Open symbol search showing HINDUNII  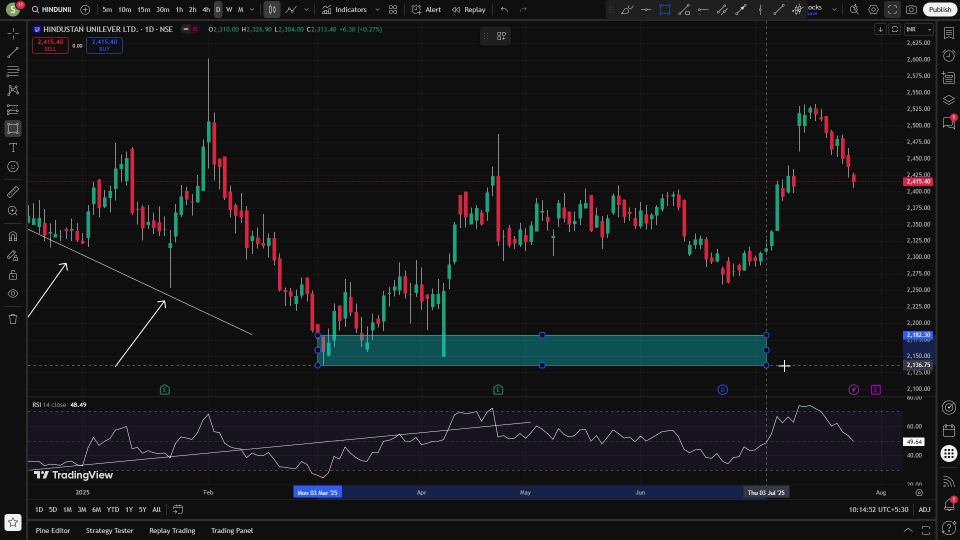tap(52, 10)
